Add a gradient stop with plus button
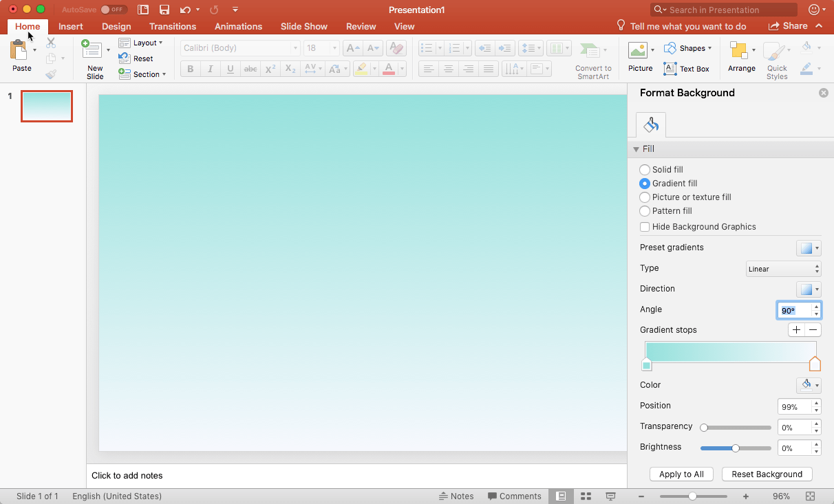The height and width of the screenshot is (504, 834). (x=796, y=330)
